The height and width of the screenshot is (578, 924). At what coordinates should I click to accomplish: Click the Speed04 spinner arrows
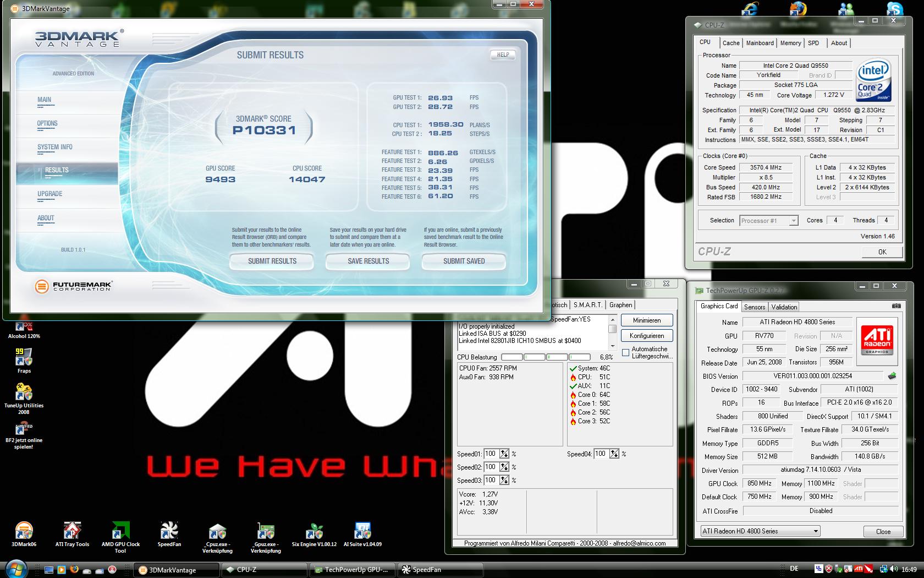tap(614, 454)
